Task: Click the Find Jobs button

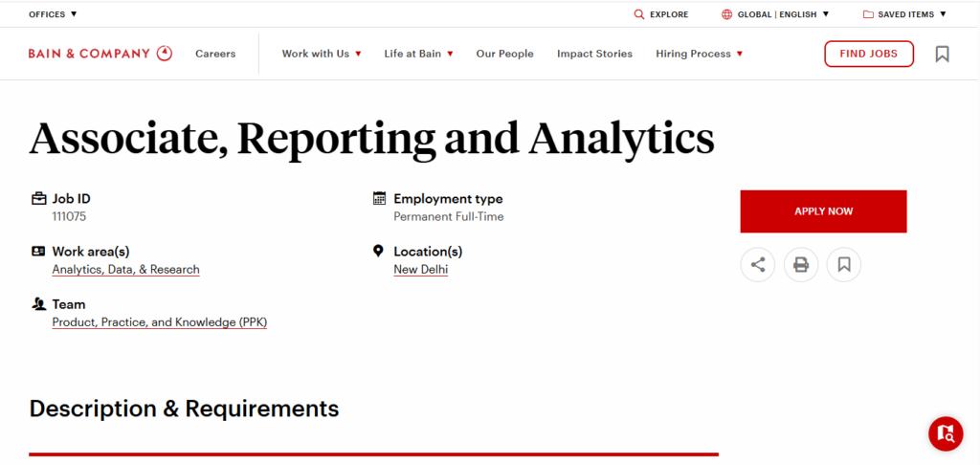Action: 869,54
